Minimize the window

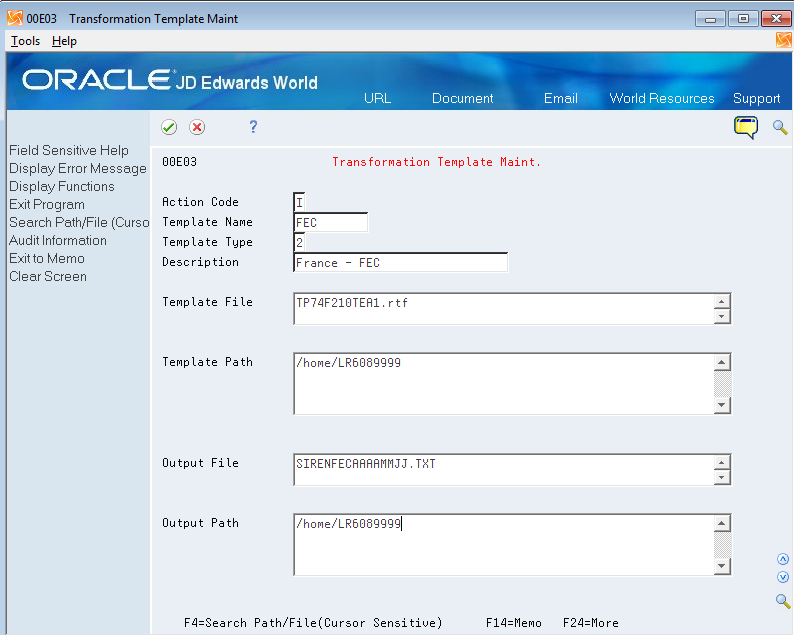pyautogui.click(x=710, y=19)
